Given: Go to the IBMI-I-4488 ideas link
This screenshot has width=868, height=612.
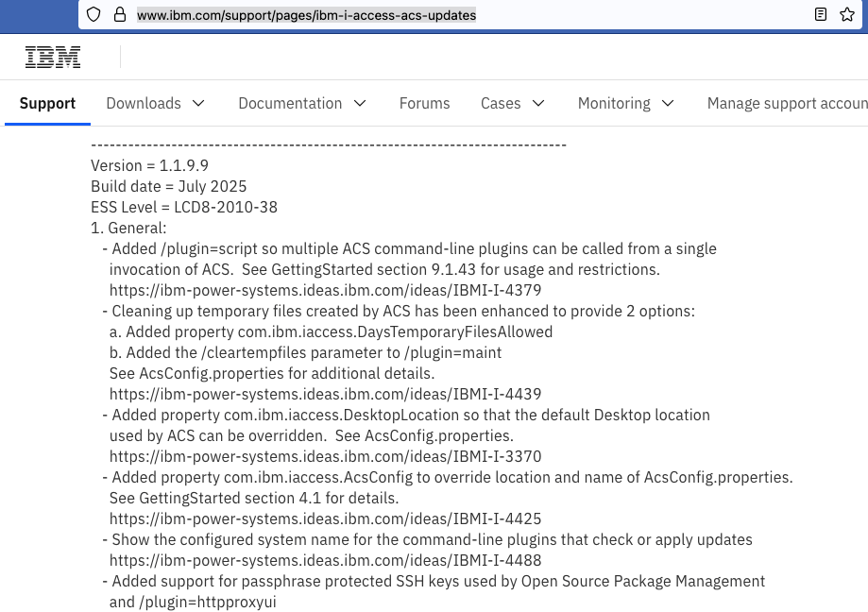Looking at the screenshot, I should (325, 561).
